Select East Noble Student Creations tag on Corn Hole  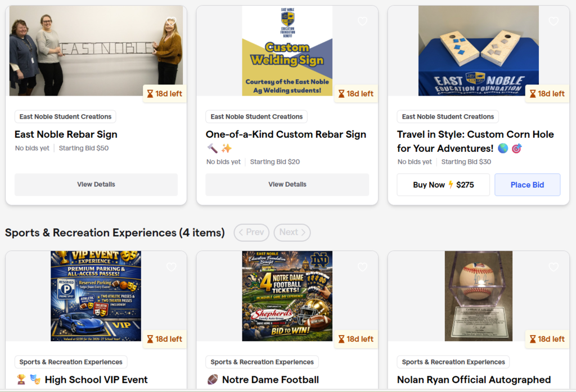pyautogui.click(x=448, y=117)
